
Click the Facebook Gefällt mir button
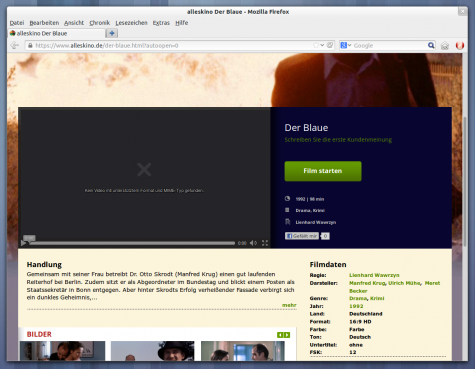point(302,236)
